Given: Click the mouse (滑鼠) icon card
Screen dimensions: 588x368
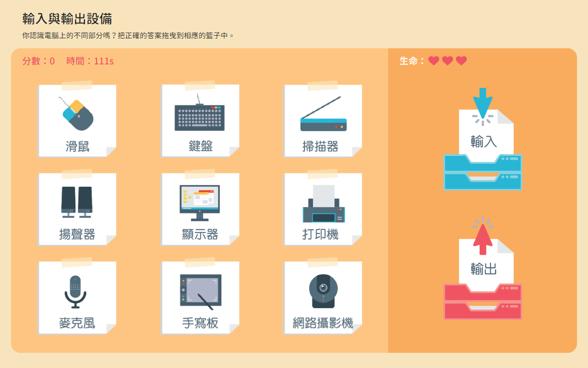Looking at the screenshot, I should point(77,121).
